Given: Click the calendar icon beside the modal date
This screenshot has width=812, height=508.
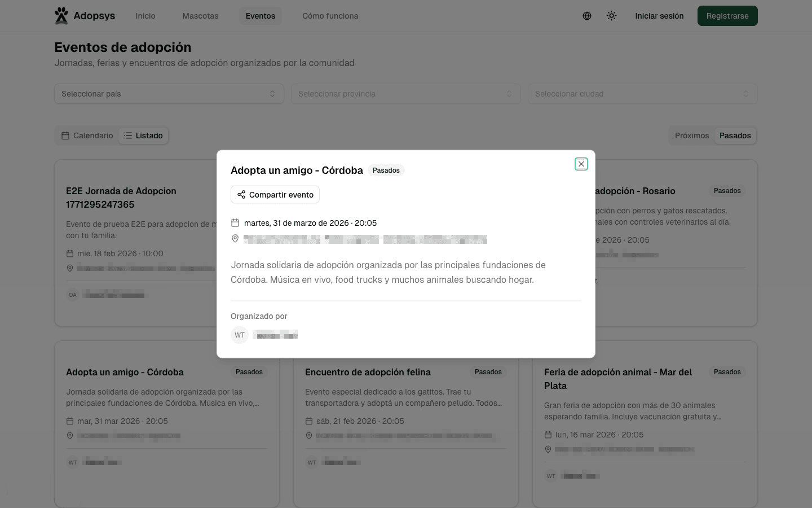Looking at the screenshot, I should pyautogui.click(x=235, y=223).
